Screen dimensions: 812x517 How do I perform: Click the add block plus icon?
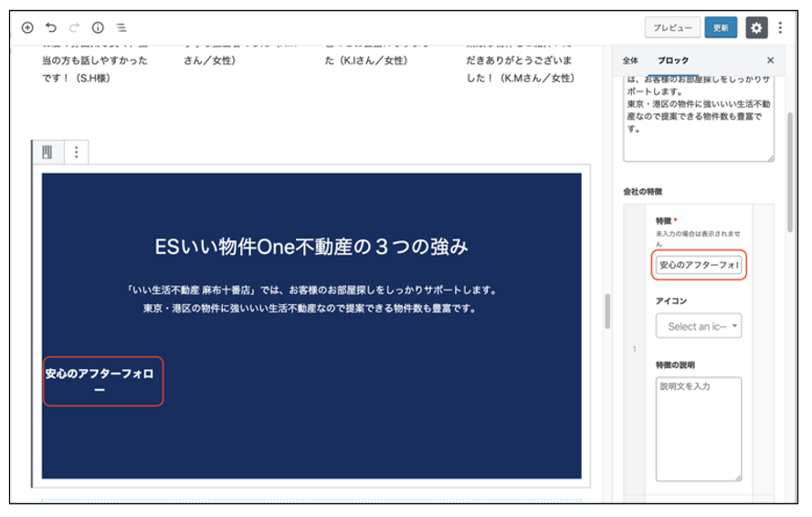click(x=27, y=28)
